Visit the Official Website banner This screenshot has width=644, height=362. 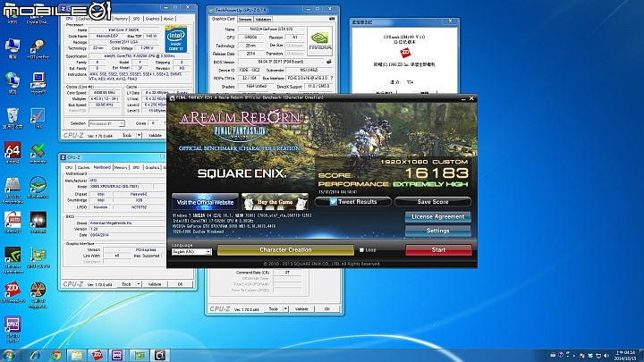[x=205, y=202]
